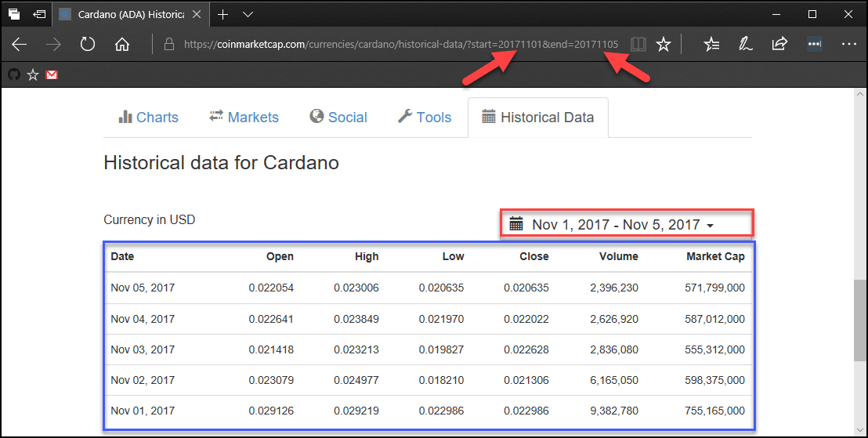Click the 0.023849 high value
Screen dimensions: 868x438
point(356,319)
